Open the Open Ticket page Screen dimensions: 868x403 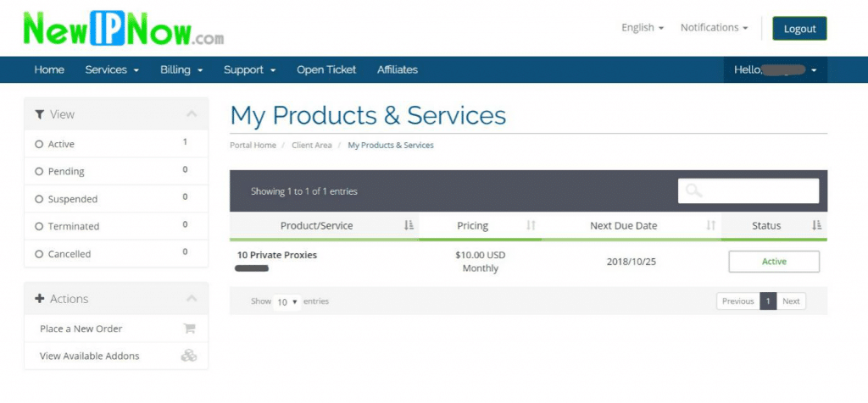pyautogui.click(x=326, y=69)
